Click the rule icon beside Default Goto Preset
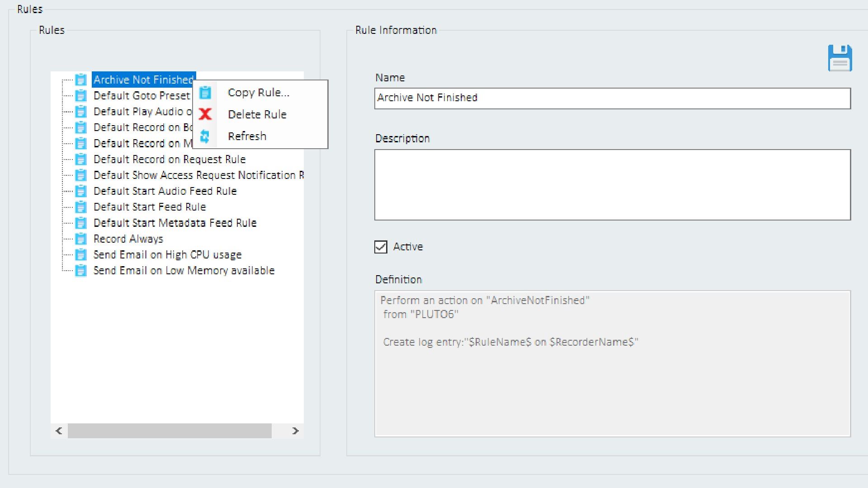Viewport: 868px width, 488px height. (x=81, y=96)
